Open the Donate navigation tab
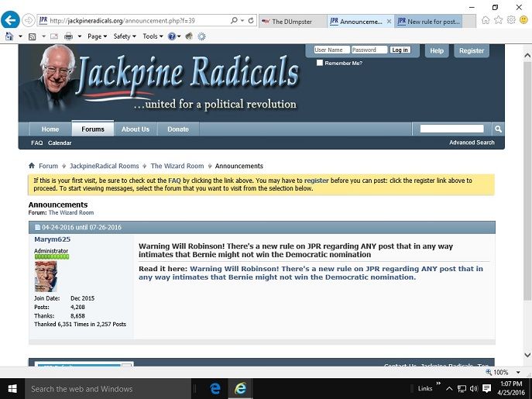The height and width of the screenshot is (399, 532). 178,129
